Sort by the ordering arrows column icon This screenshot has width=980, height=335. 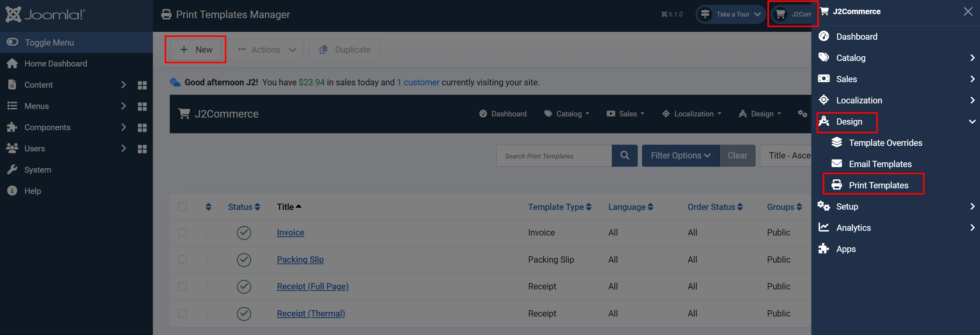[209, 207]
